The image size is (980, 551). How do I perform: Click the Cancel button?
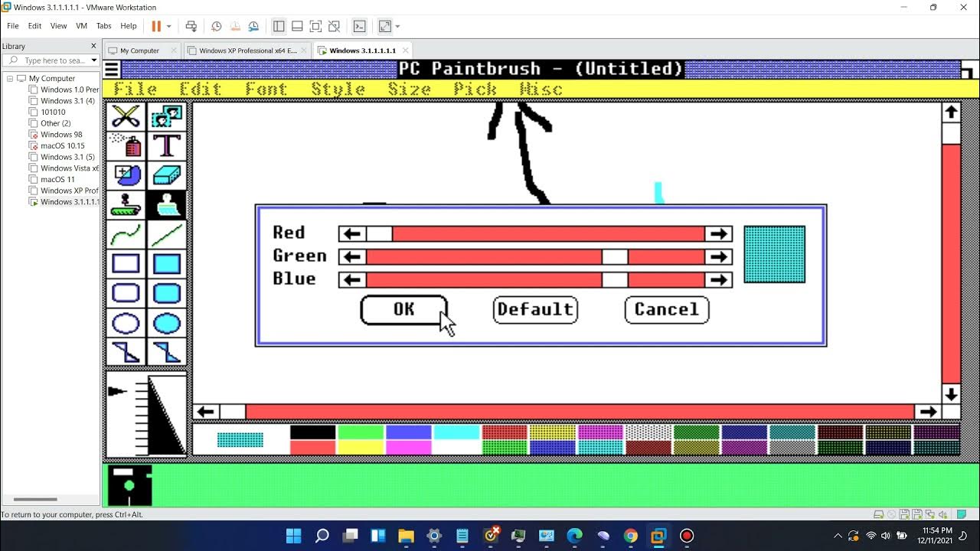(667, 310)
